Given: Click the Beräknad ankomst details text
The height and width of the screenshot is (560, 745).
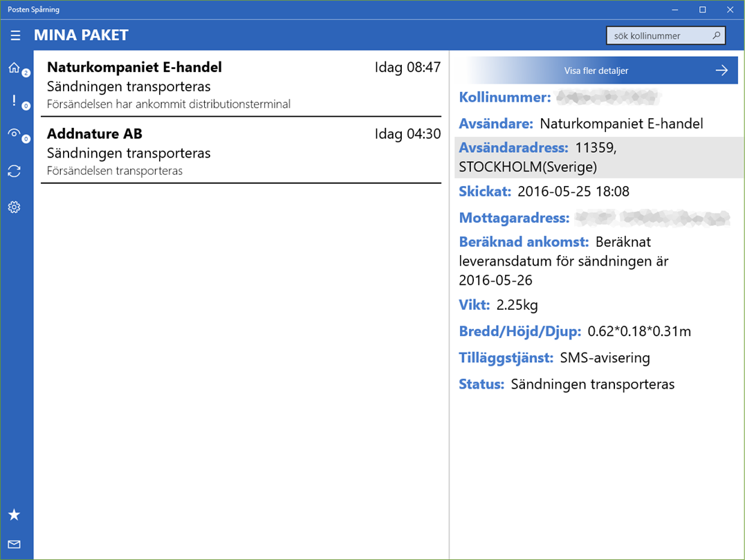Looking at the screenshot, I should 564,261.
